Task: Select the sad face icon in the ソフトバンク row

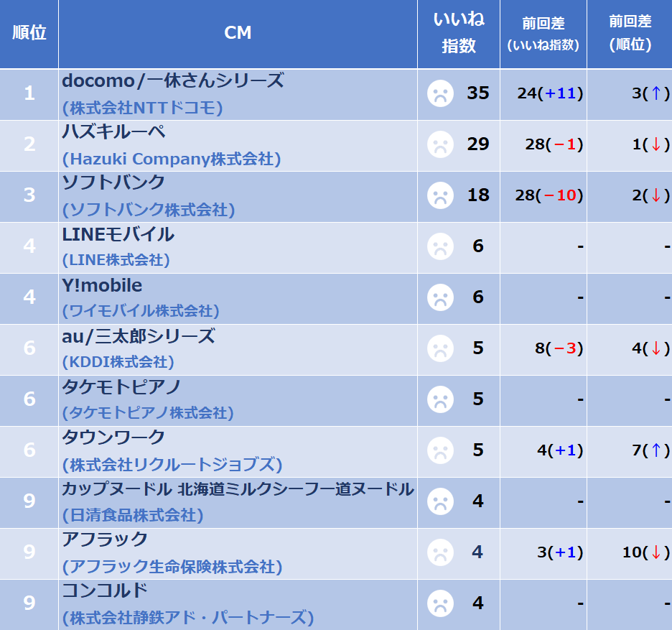Action: pyautogui.click(x=440, y=195)
